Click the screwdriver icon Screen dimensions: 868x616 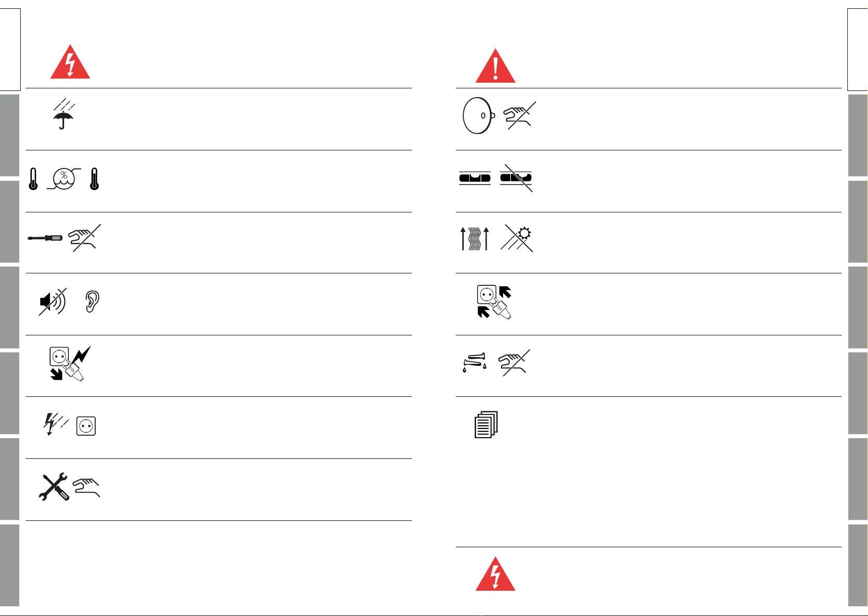pyautogui.click(x=45, y=238)
